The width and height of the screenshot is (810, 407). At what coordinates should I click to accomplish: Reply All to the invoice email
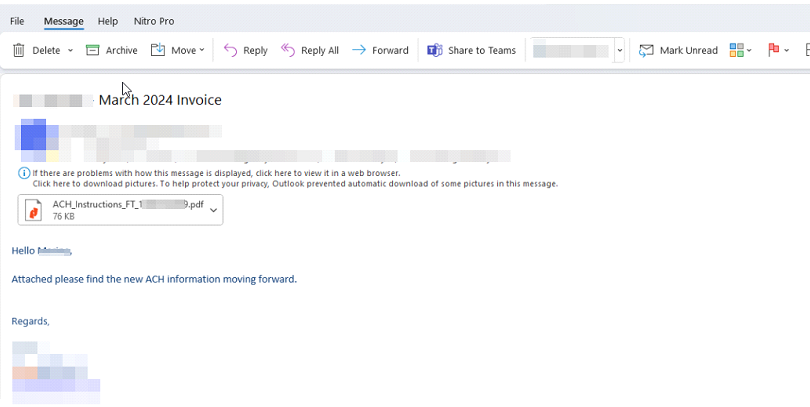coord(309,50)
